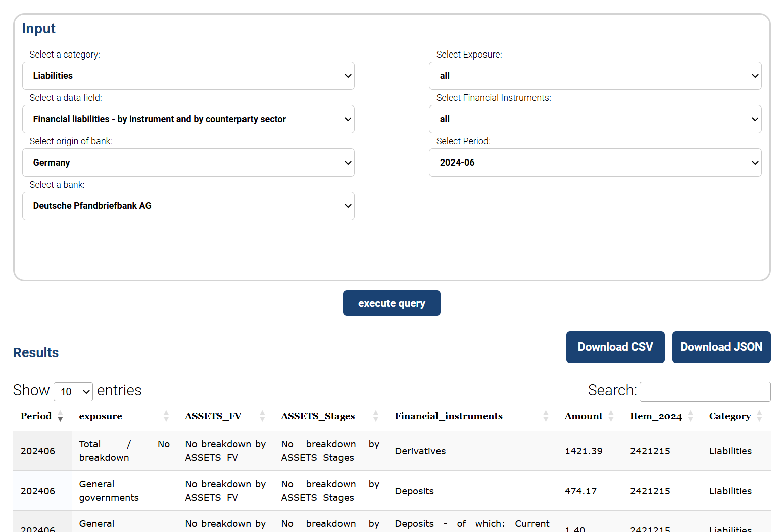Expand Select Financial Instruments dropdown
Screen dimensions: 776x532
pos(595,119)
